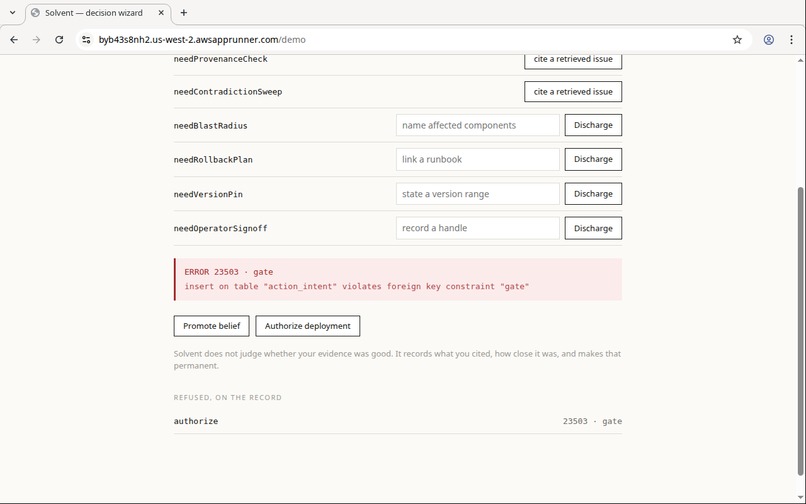Click the ERROR 23503 · gate heading
Viewport: 806px width, 504px height.
pyautogui.click(x=229, y=272)
